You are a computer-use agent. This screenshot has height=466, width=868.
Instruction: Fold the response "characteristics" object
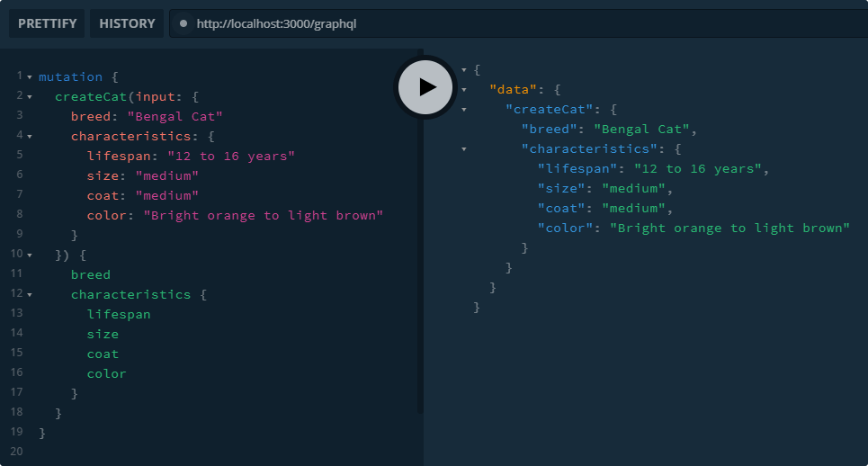[x=464, y=149]
